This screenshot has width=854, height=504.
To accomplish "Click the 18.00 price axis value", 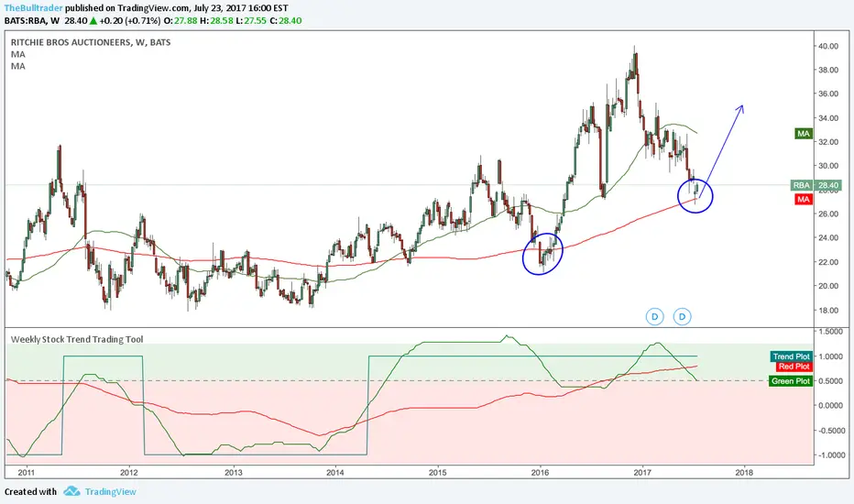I will 828,310.
